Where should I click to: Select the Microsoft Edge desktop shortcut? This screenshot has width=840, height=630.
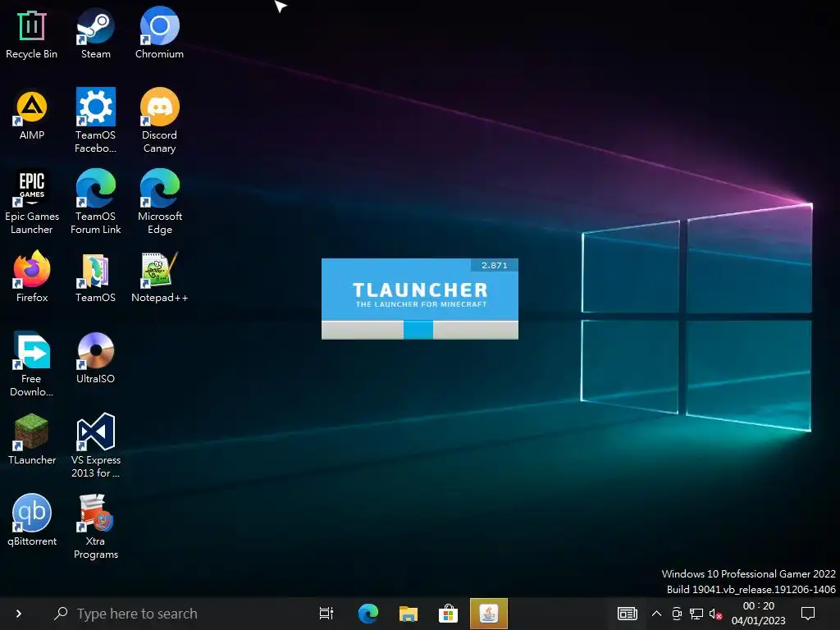159,203
